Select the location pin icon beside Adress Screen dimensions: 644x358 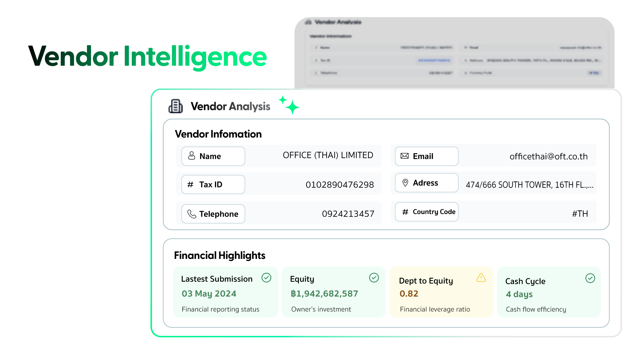click(405, 182)
